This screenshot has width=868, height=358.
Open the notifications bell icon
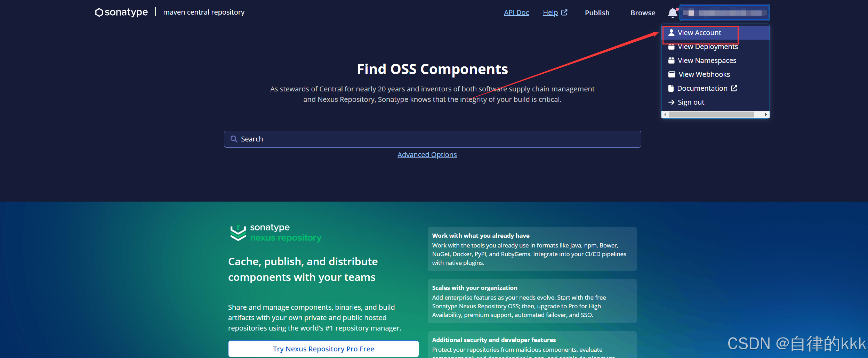673,13
